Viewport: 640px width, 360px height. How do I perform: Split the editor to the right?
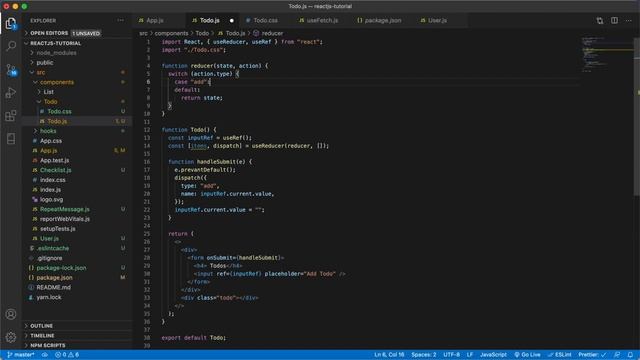click(x=614, y=20)
